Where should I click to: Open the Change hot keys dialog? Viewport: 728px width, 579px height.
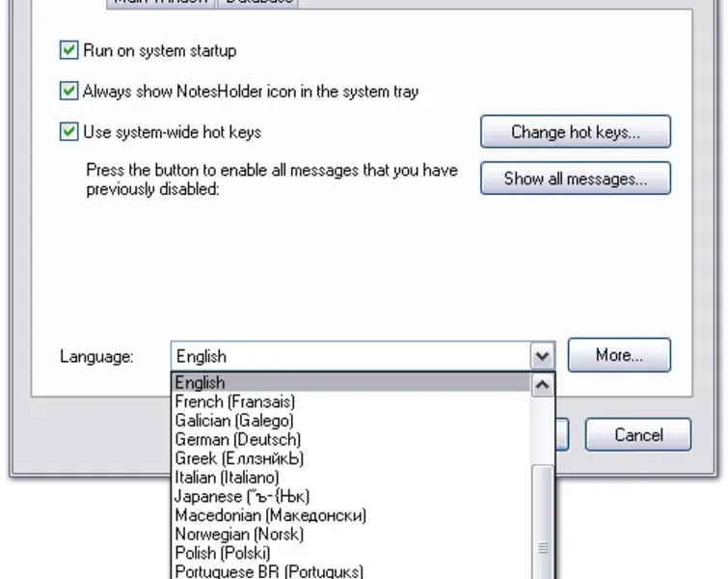pyautogui.click(x=576, y=132)
